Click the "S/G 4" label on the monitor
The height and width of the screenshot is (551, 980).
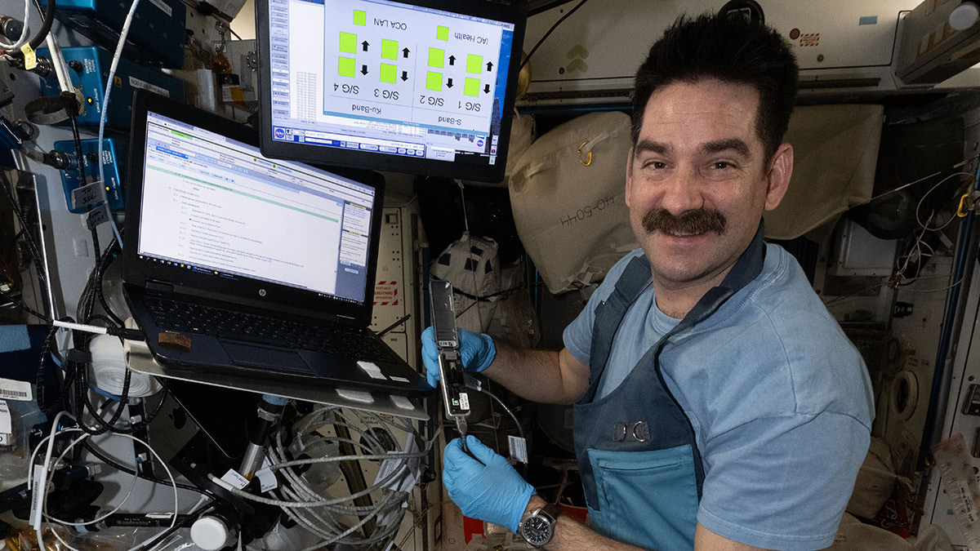click(346, 89)
